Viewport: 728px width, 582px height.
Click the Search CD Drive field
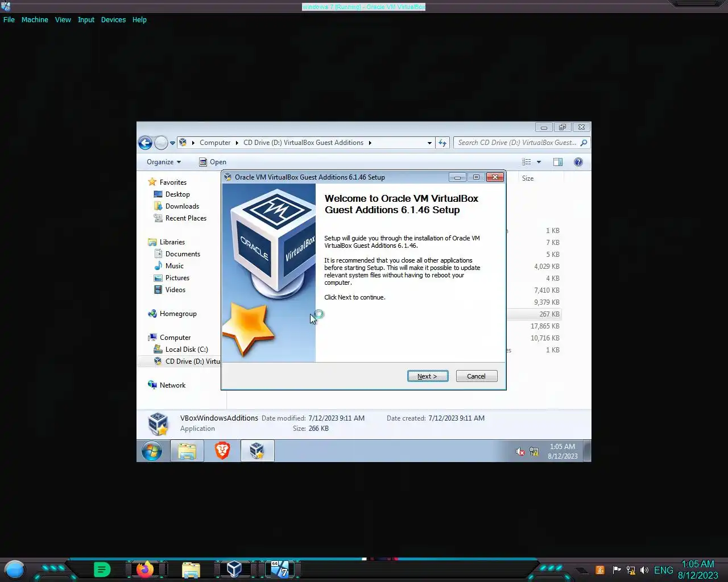(516, 143)
